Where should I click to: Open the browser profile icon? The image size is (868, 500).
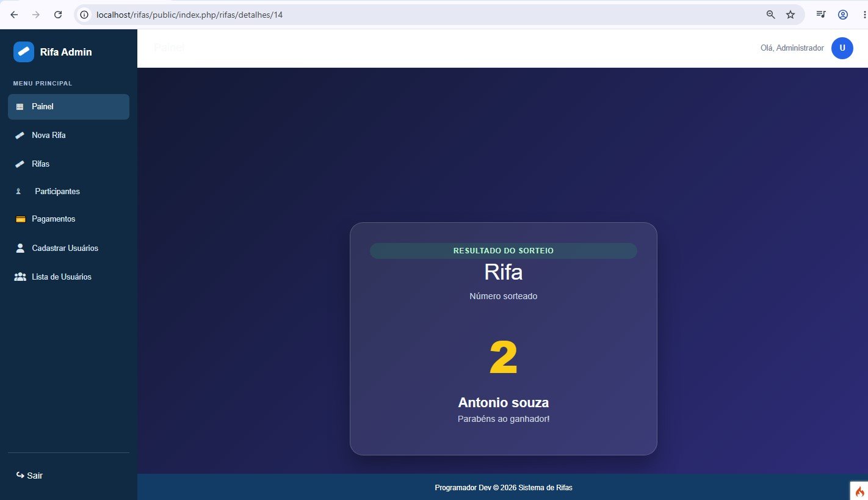click(843, 15)
